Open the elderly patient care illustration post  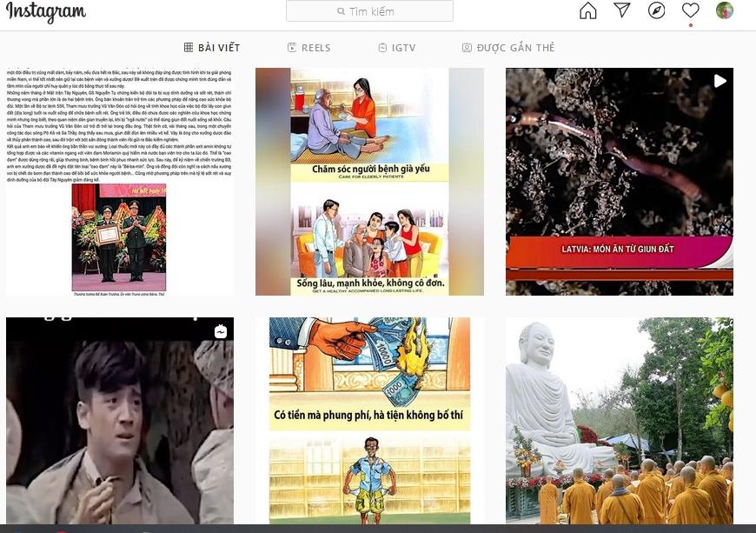tap(369, 182)
